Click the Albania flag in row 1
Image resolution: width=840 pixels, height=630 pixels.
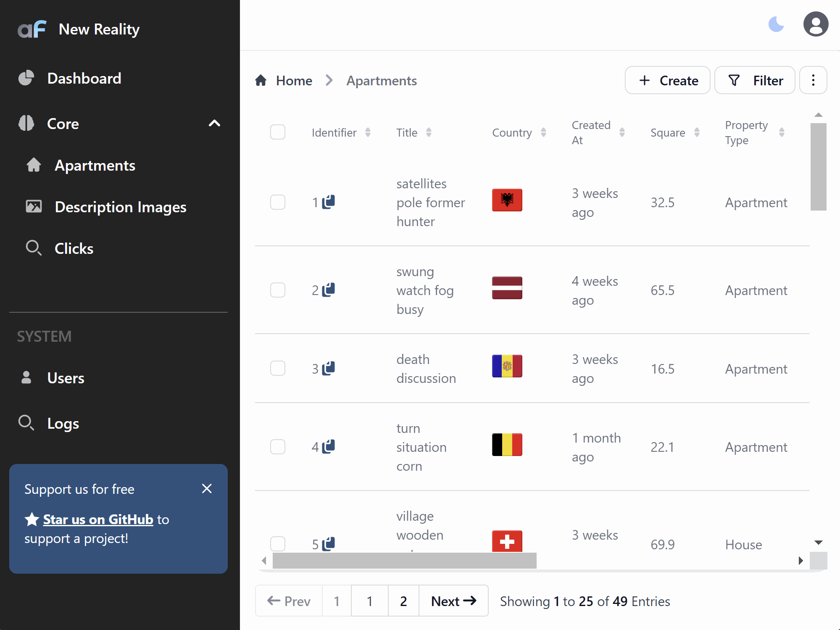507,200
